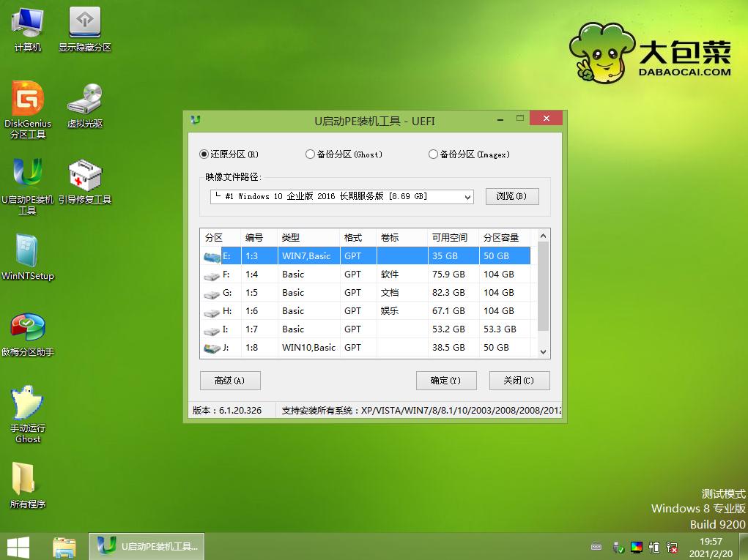Click the 浏览(B) button

click(512, 196)
